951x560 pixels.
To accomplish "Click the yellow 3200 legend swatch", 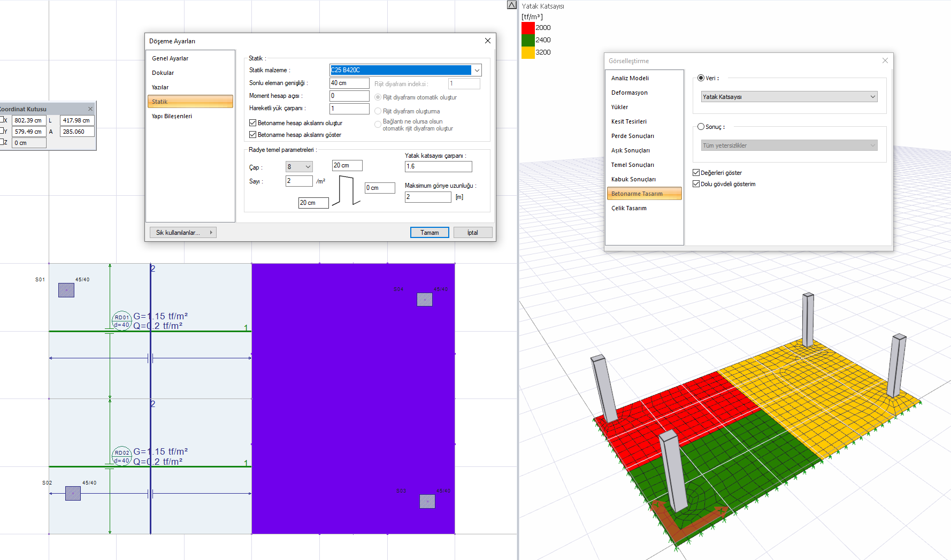I will tap(528, 52).
